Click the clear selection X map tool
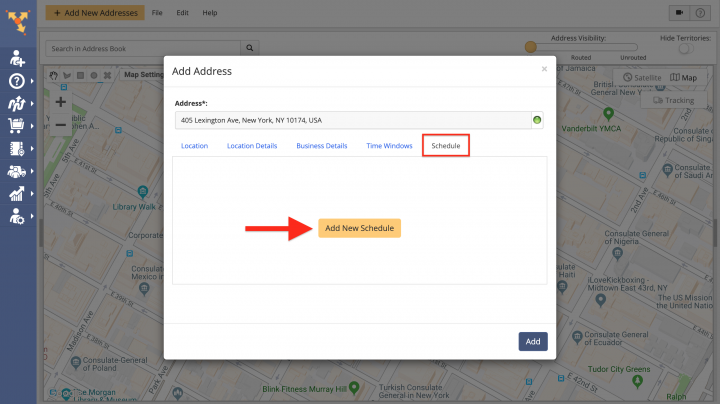720x404 pixels. tap(107, 75)
